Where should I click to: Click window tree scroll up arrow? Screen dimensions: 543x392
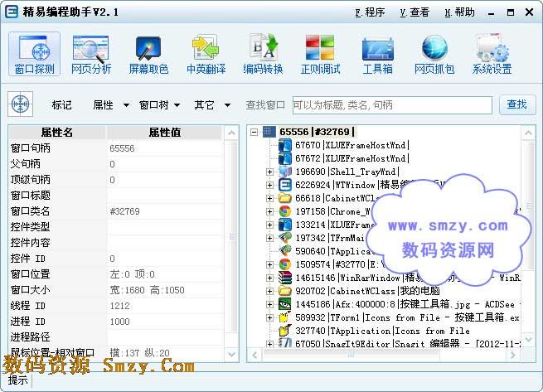(x=528, y=133)
